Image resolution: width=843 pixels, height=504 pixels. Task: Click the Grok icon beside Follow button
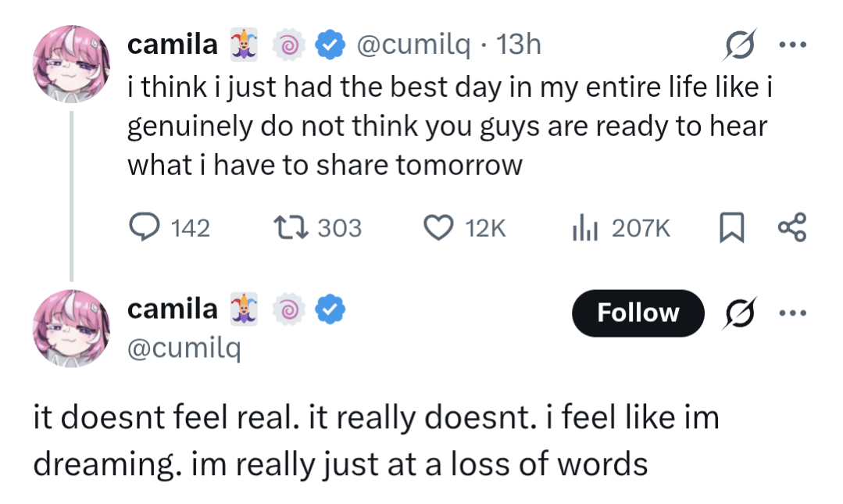click(x=739, y=313)
